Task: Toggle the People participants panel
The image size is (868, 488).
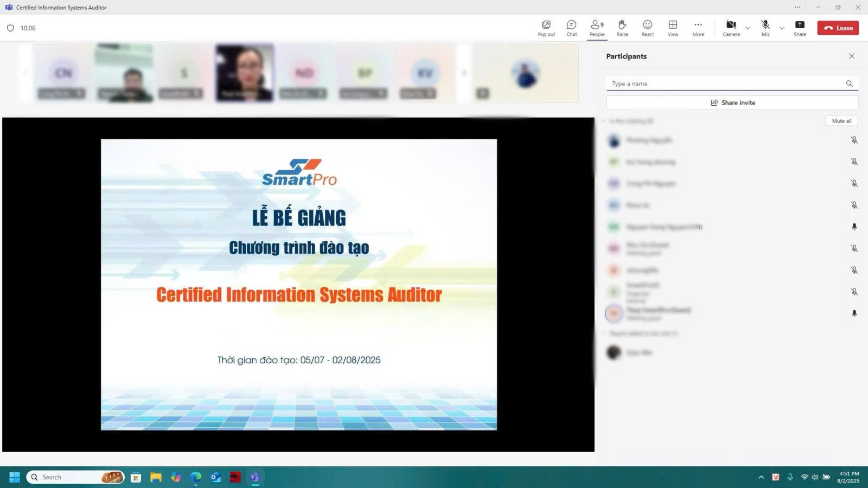Action: (x=597, y=28)
